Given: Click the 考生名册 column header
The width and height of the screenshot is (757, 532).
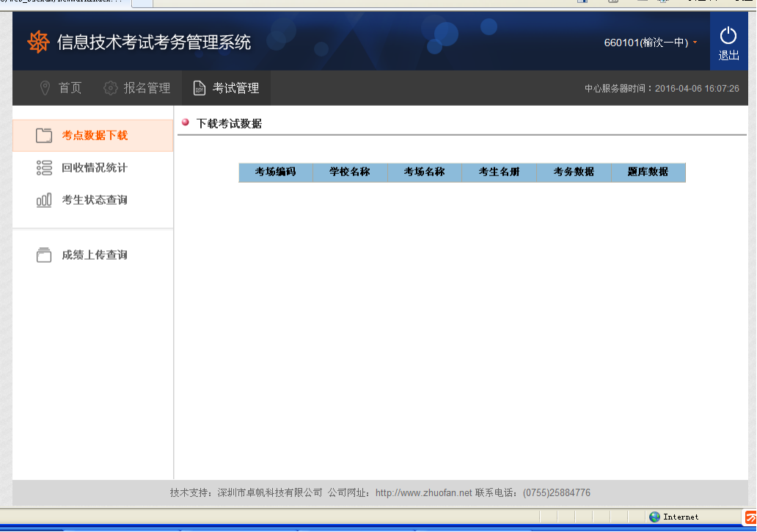Looking at the screenshot, I should pos(499,172).
